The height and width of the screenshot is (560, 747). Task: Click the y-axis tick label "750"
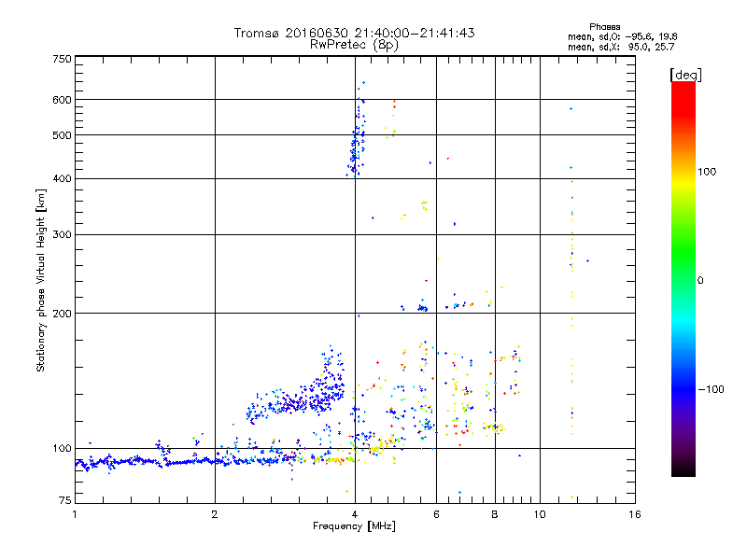tap(63, 59)
